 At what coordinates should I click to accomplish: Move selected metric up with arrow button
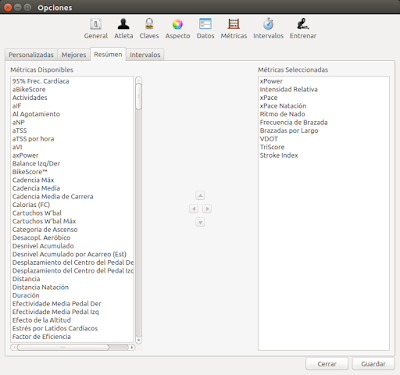[200, 195]
